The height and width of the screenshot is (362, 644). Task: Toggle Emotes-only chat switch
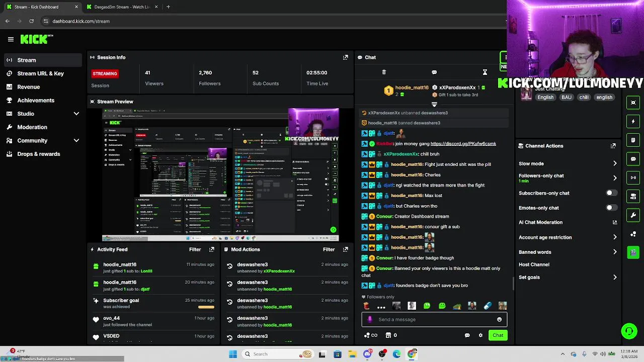pos(611,208)
